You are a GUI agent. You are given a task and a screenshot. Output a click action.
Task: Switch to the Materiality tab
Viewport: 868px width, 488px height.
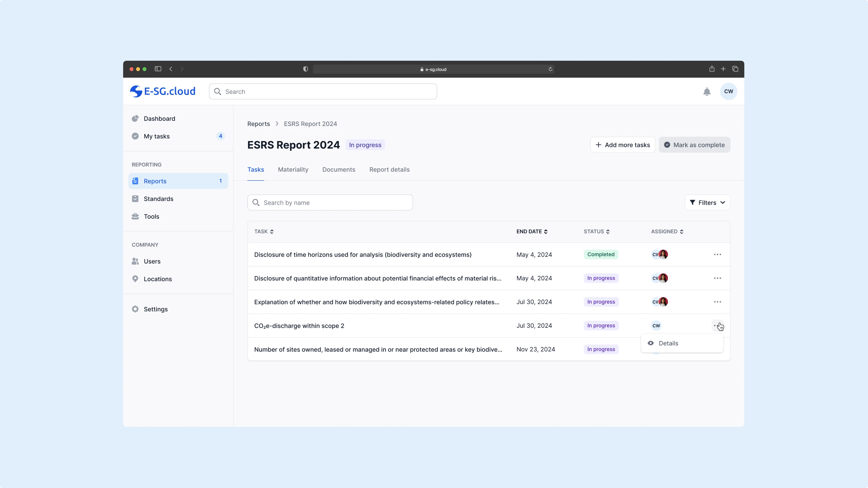coord(293,170)
